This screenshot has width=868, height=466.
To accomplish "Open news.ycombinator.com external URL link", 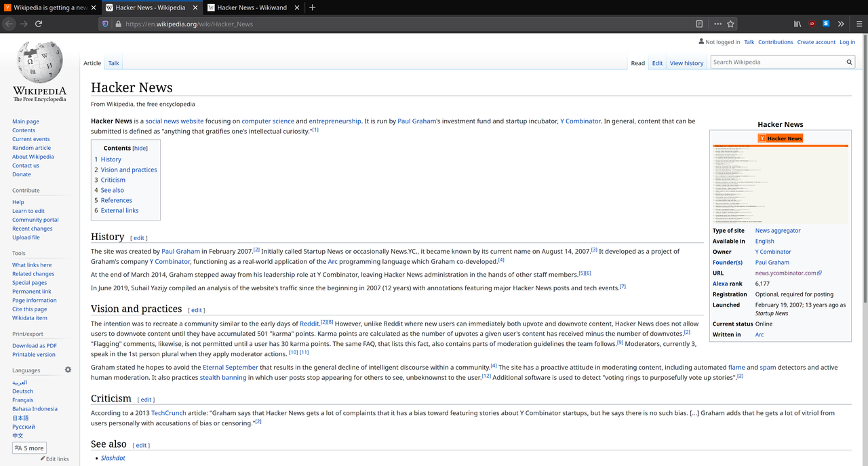I will (788, 273).
